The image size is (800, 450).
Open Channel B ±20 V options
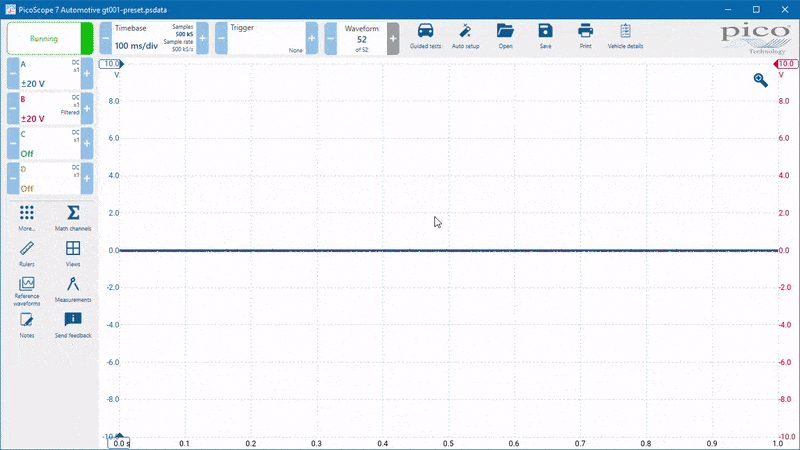tap(50, 109)
